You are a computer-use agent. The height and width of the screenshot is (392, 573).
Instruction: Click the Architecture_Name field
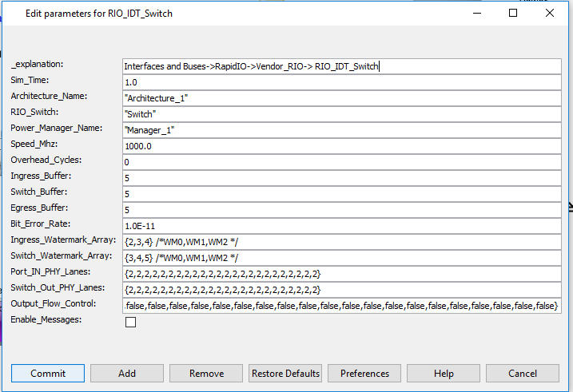coord(341,98)
